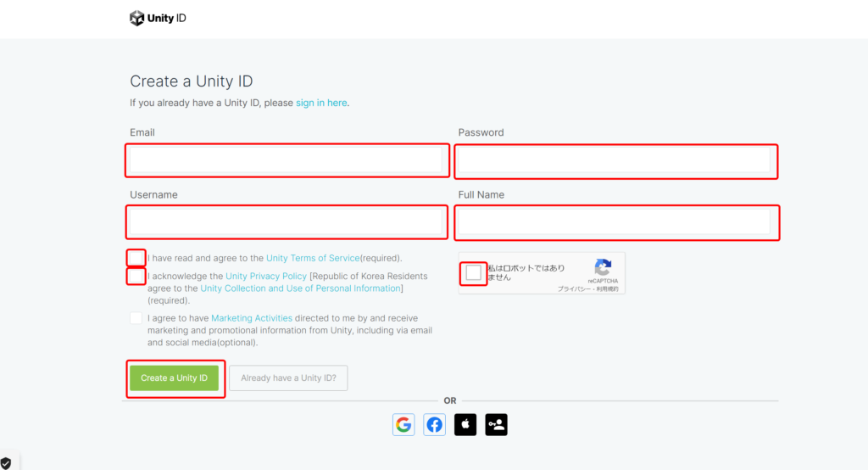Open the Unity Terms of Service link

click(313, 258)
